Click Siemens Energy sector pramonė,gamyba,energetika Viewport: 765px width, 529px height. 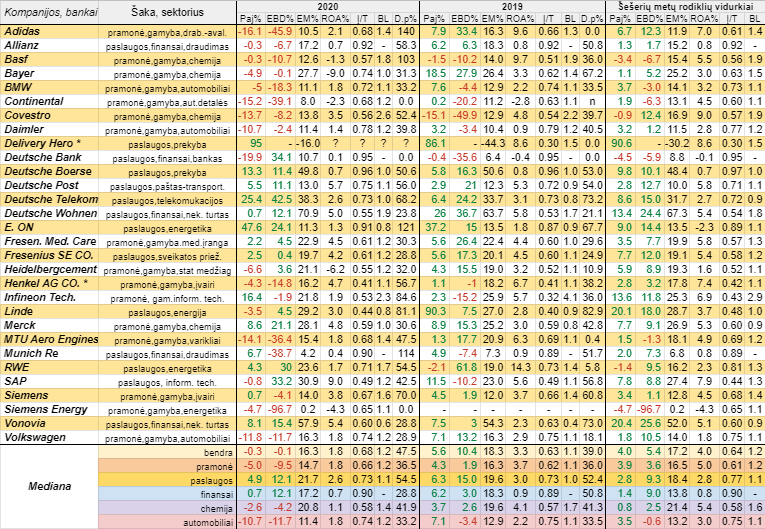(168, 411)
